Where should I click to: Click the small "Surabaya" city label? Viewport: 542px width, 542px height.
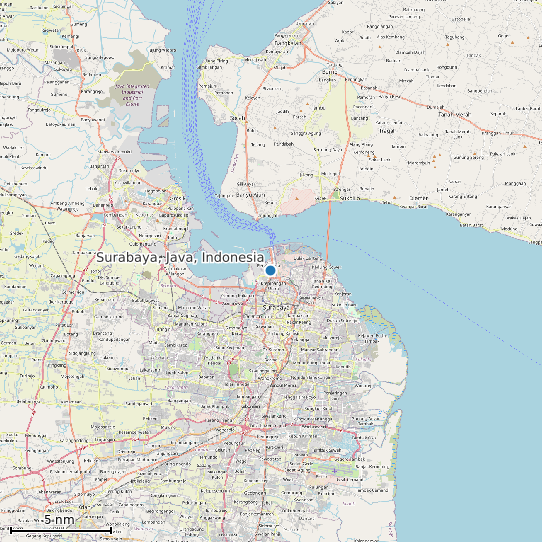275,307
